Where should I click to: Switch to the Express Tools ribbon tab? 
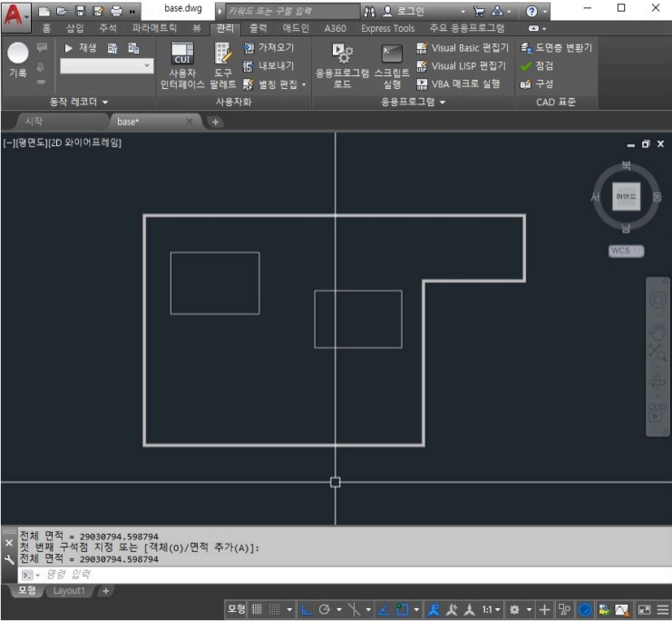(388, 28)
